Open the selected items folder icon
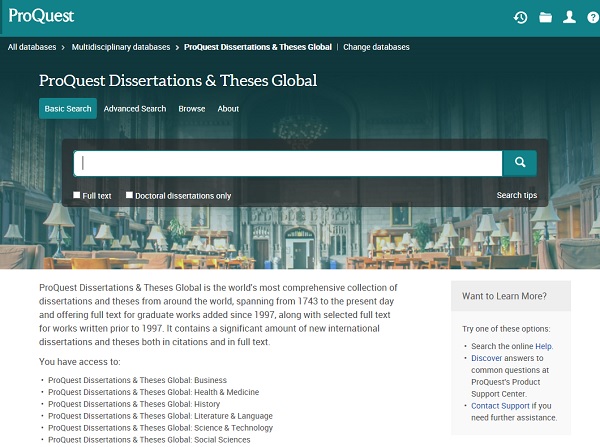Screen dimensions: 600x447 545,17
